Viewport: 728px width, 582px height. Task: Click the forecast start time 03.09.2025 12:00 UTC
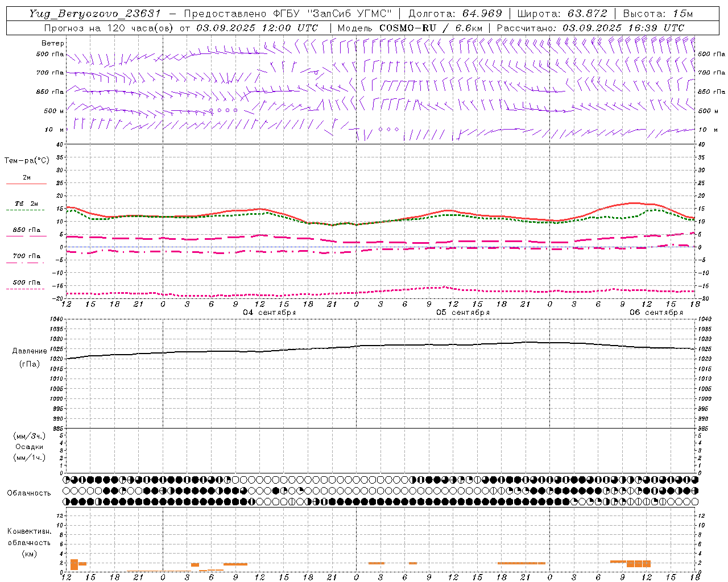click(257, 28)
